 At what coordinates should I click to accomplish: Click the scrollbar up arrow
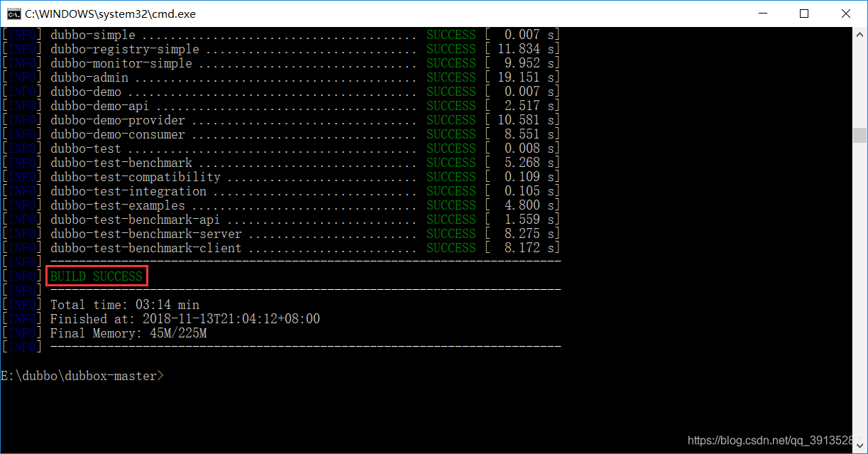click(x=859, y=33)
